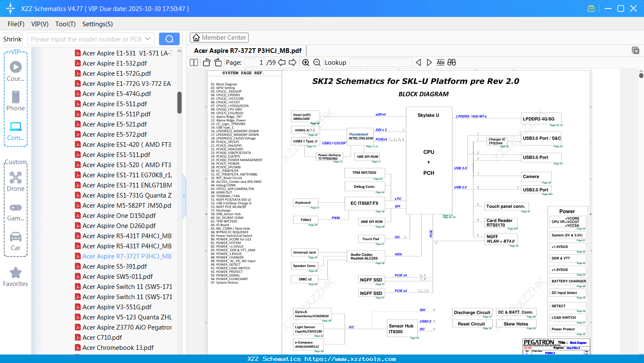Find previous lookup match
This screenshot has height=363, width=644.
(x=418, y=63)
